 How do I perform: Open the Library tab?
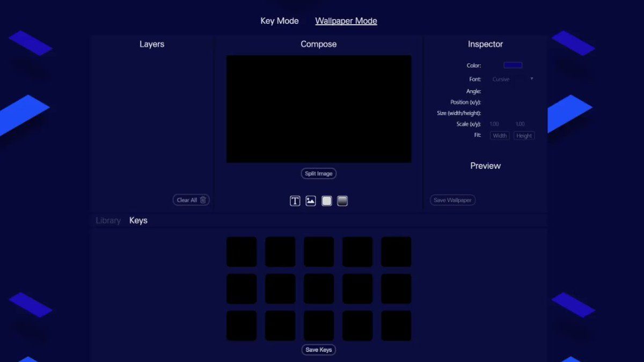108,220
